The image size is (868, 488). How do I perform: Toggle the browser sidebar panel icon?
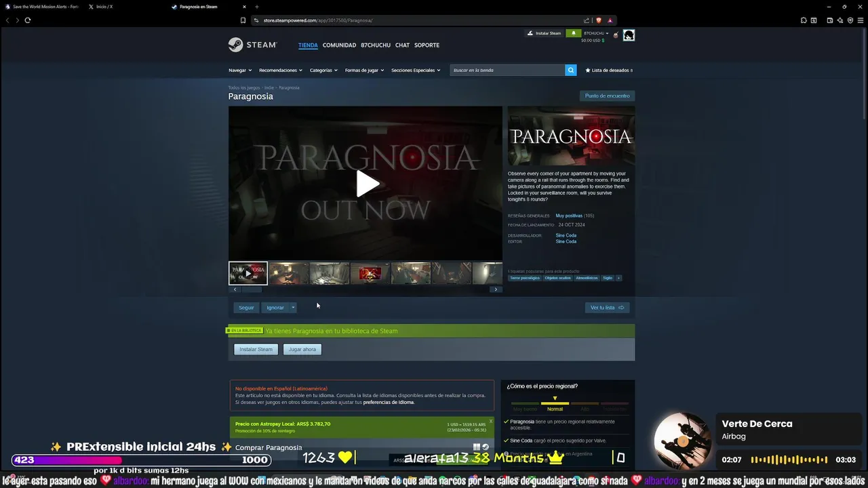[x=814, y=20]
